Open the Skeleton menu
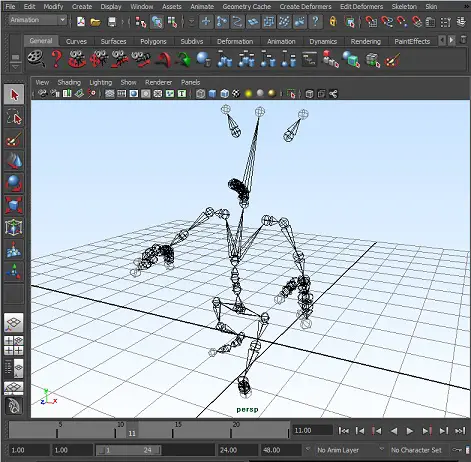 pos(404,6)
